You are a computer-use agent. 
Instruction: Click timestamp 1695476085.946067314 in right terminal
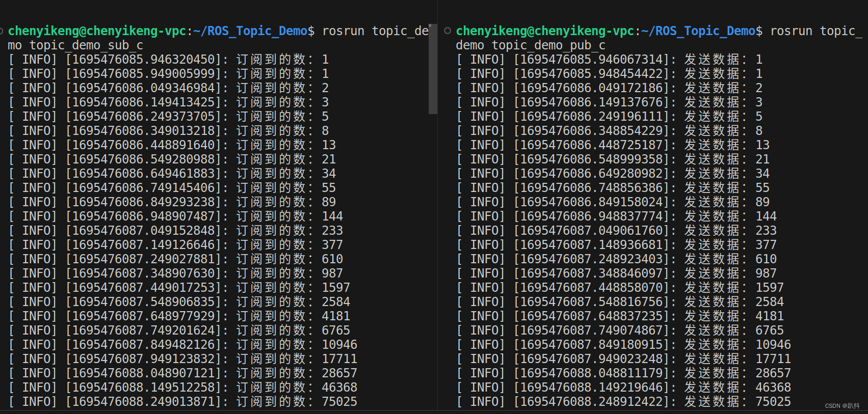click(x=592, y=60)
